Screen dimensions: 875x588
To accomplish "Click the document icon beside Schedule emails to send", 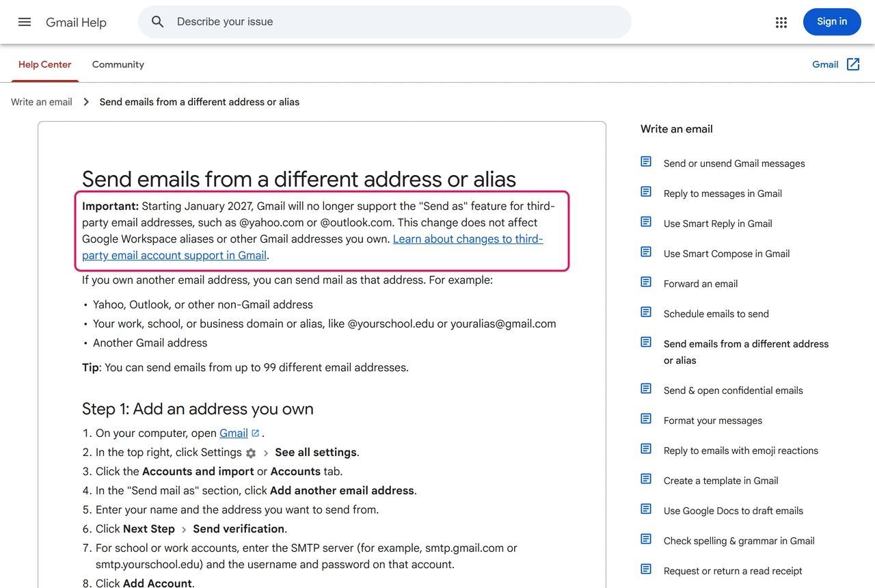I will tap(646, 312).
